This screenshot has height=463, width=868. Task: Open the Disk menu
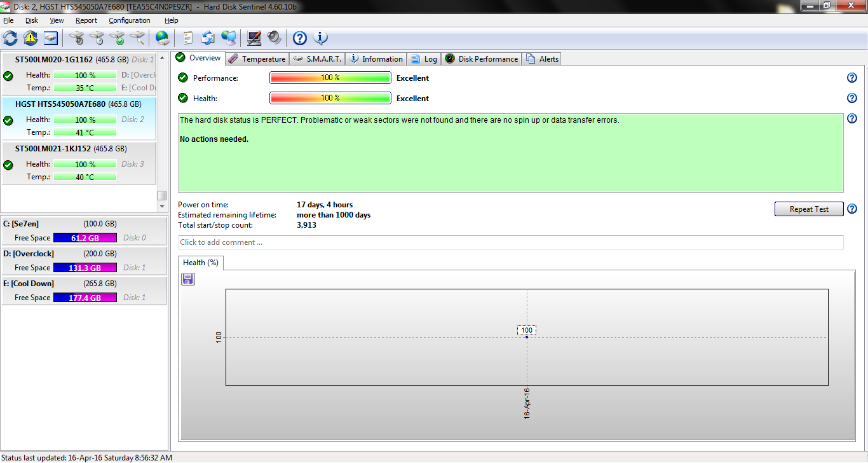tap(32, 20)
